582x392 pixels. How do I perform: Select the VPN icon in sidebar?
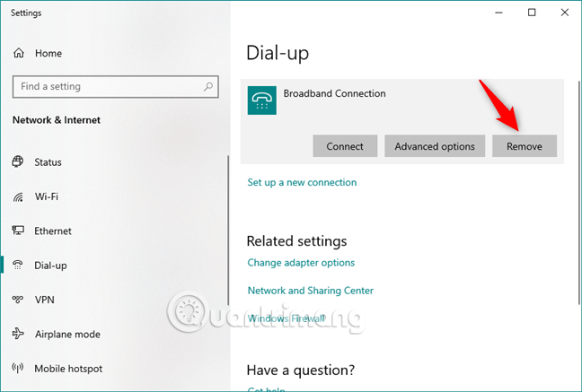coord(17,300)
